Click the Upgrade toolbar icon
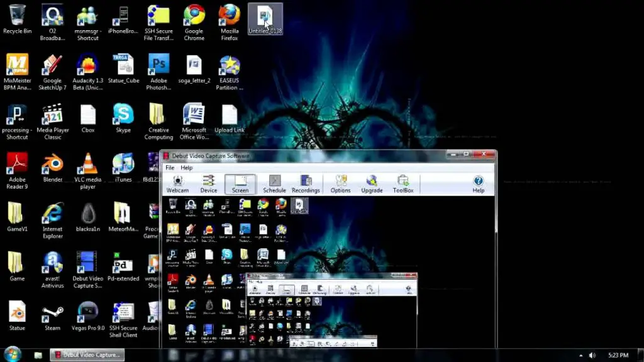This screenshot has height=362, width=644. tap(372, 184)
